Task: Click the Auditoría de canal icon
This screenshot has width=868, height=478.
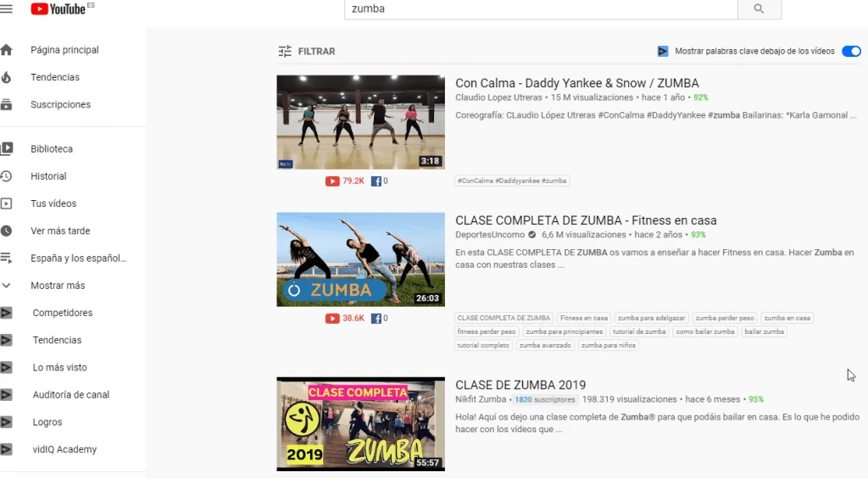Action: (x=6, y=394)
